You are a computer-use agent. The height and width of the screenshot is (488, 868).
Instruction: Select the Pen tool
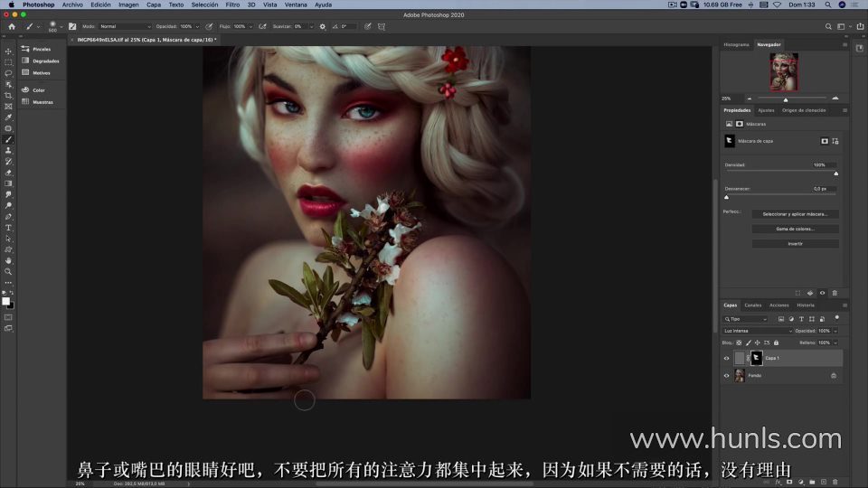coord(8,217)
